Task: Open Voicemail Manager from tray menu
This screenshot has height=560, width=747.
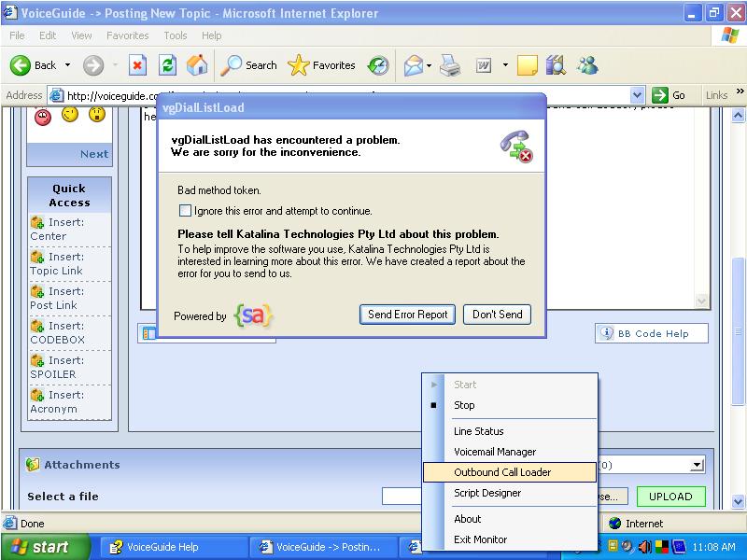Action: (x=495, y=452)
